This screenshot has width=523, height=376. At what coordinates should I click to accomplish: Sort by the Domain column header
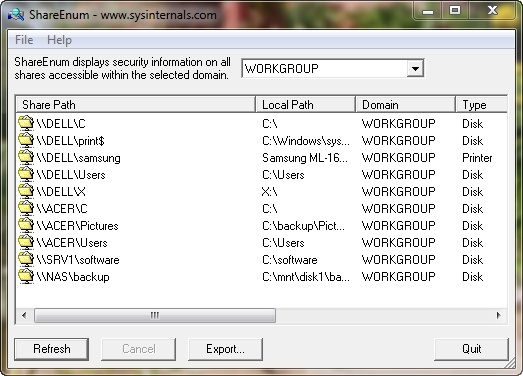coord(405,105)
